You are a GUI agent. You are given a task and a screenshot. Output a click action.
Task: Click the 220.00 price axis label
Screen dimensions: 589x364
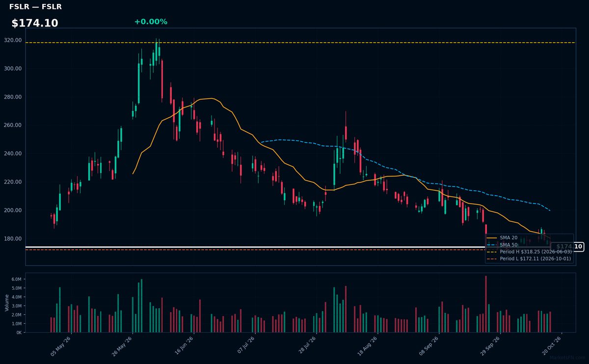13,182
